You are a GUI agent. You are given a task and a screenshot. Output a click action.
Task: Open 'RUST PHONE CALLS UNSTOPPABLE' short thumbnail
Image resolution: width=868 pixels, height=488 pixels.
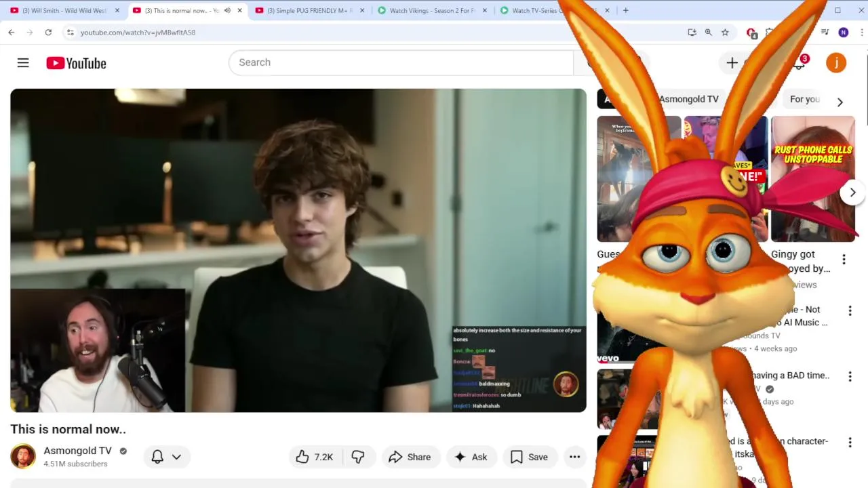[812, 179]
